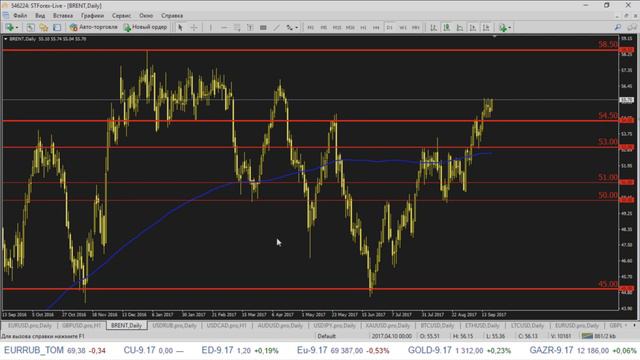Image resolution: width=640 pixels, height=360 pixels.
Task: Switch to XAUUSD.pro,Daily chart tab
Action: [x=388, y=325]
